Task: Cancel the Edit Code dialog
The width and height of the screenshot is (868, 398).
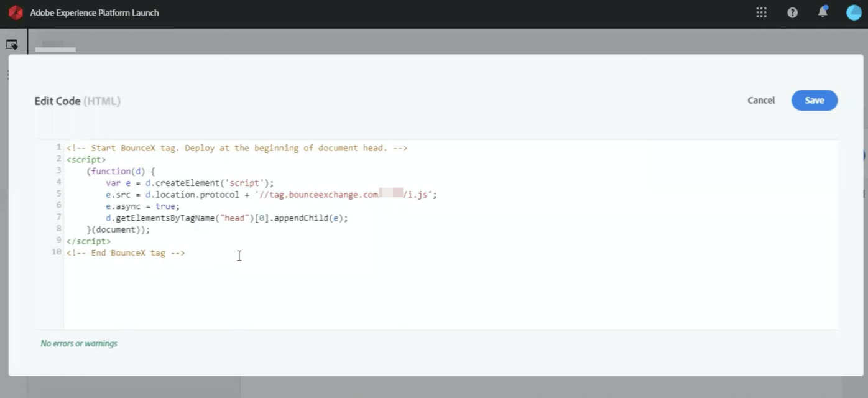Action: click(761, 100)
